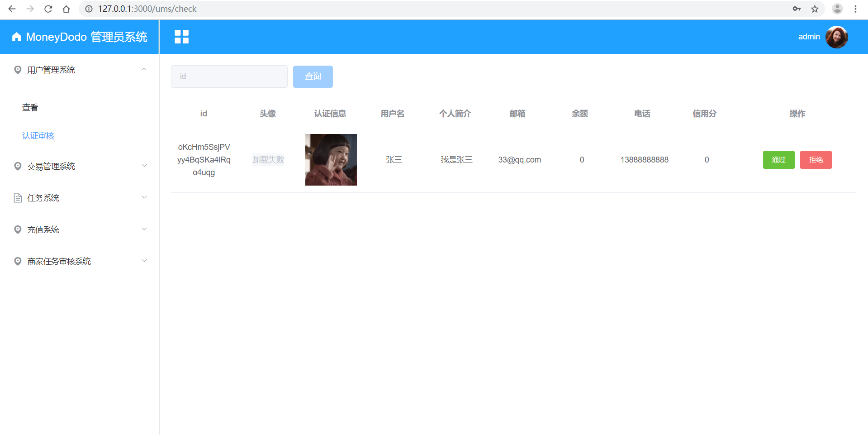
Task: Click the 查询 search button
Action: click(x=313, y=76)
